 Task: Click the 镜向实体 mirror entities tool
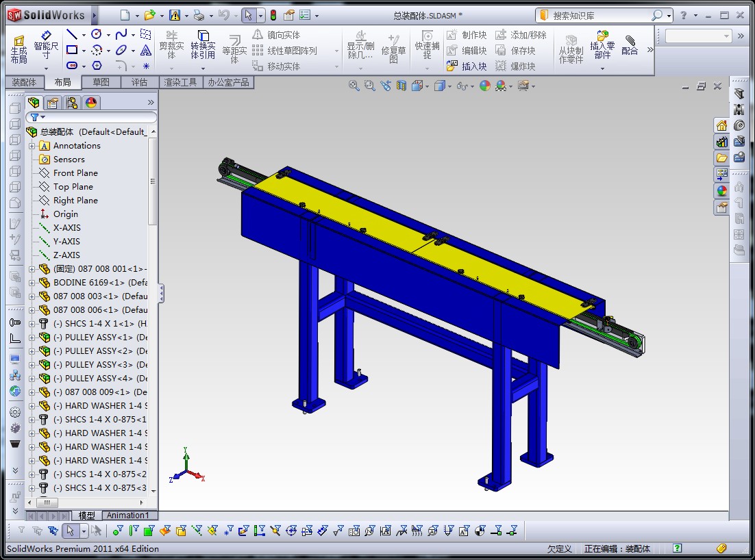276,35
